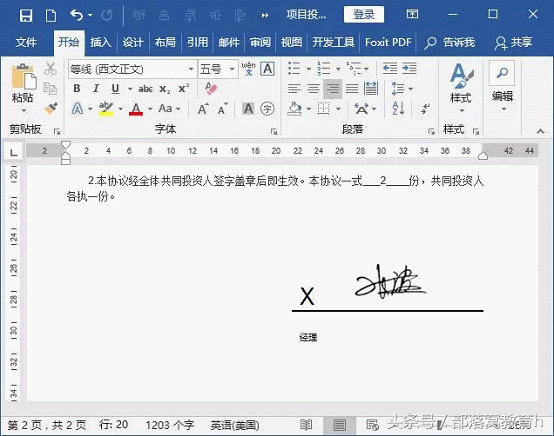This screenshot has width=554, height=436.
Task: Expand the underline style arrow
Action: click(x=130, y=89)
